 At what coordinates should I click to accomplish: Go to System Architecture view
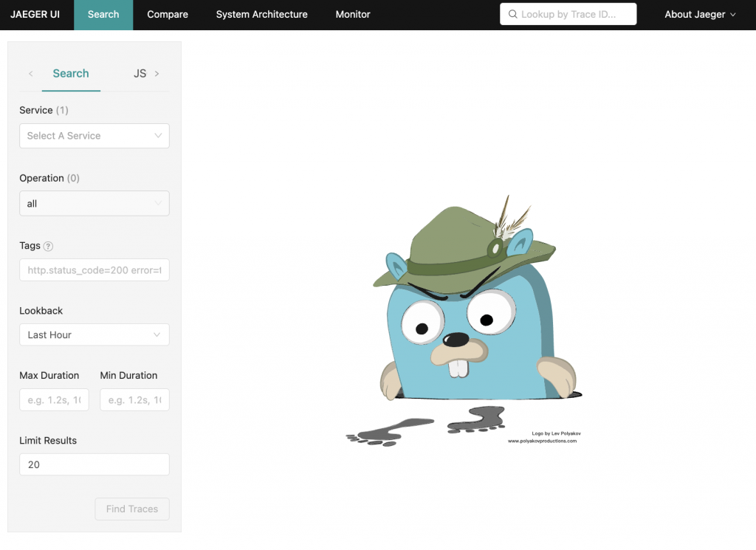tap(261, 15)
